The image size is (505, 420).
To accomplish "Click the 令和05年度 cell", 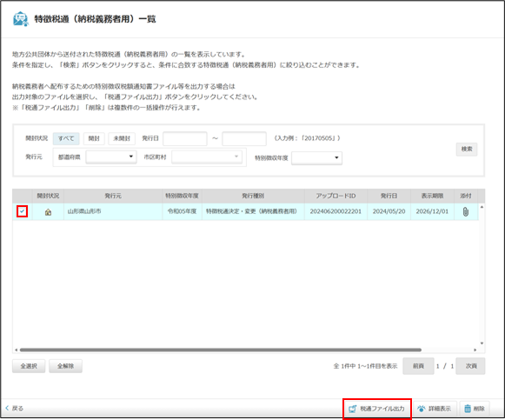I will (x=182, y=211).
